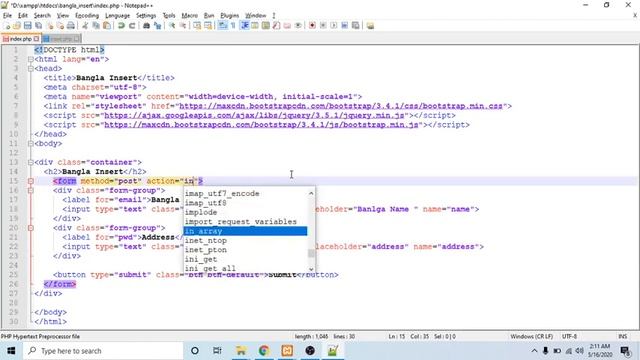Open the Function List panel icon
The image size is (640, 360).
pyautogui.click(x=276, y=26)
